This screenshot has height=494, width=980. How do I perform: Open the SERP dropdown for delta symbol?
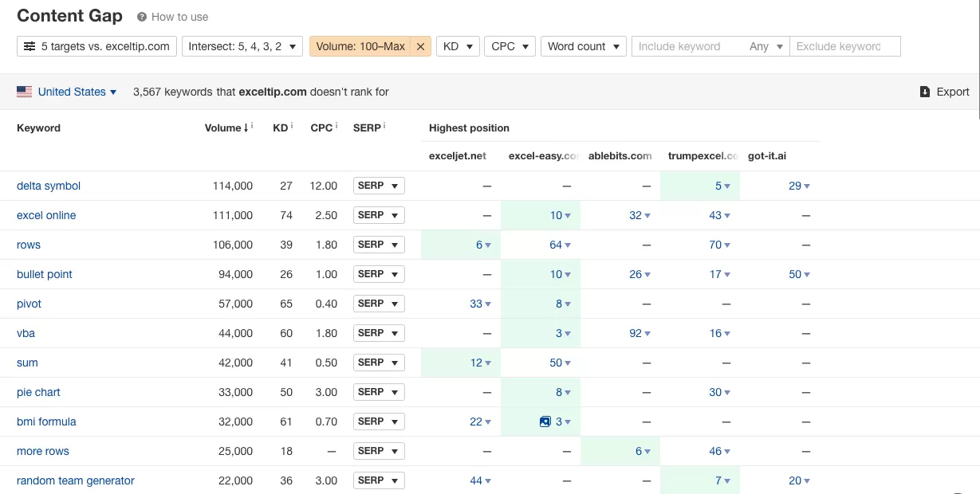(379, 186)
